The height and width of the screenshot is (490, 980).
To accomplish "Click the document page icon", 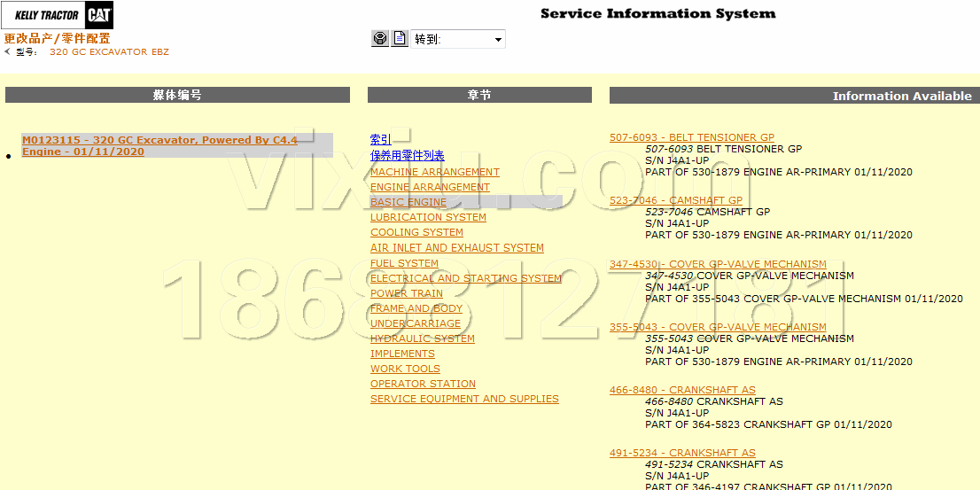I will click(x=400, y=38).
